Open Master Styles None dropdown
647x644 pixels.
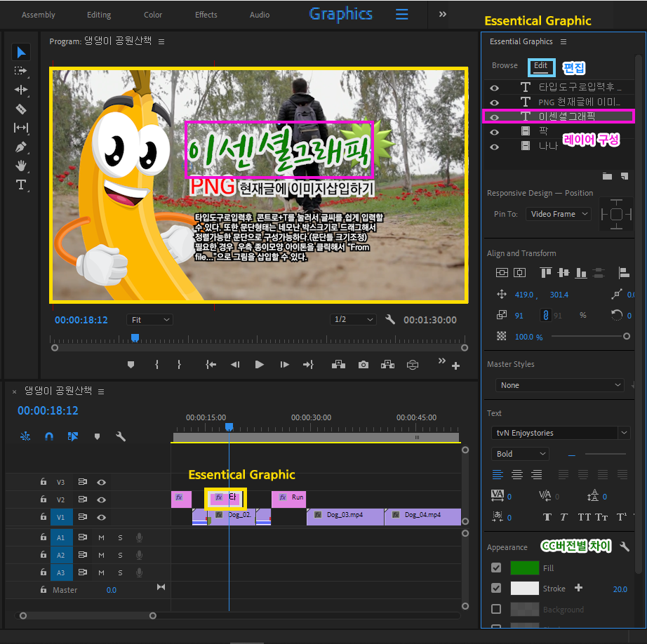pyautogui.click(x=560, y=385)
